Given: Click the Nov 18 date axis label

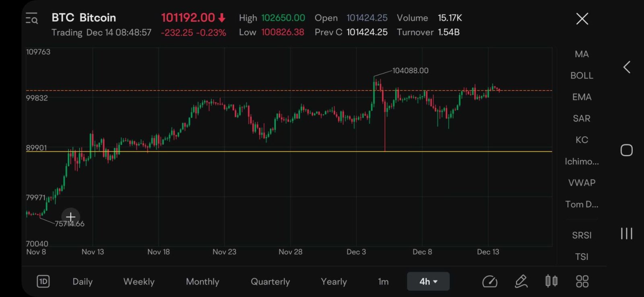Looking at the screenshot, I should (x=159, y=252).
